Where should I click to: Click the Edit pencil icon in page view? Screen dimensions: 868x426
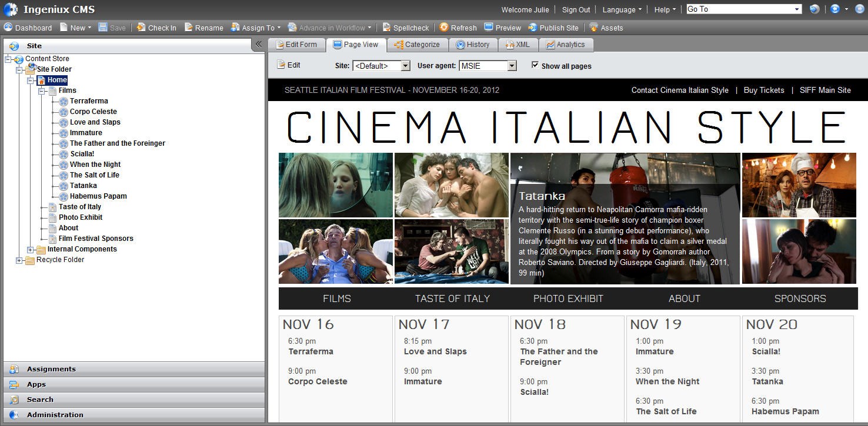[x=281, y=65]
